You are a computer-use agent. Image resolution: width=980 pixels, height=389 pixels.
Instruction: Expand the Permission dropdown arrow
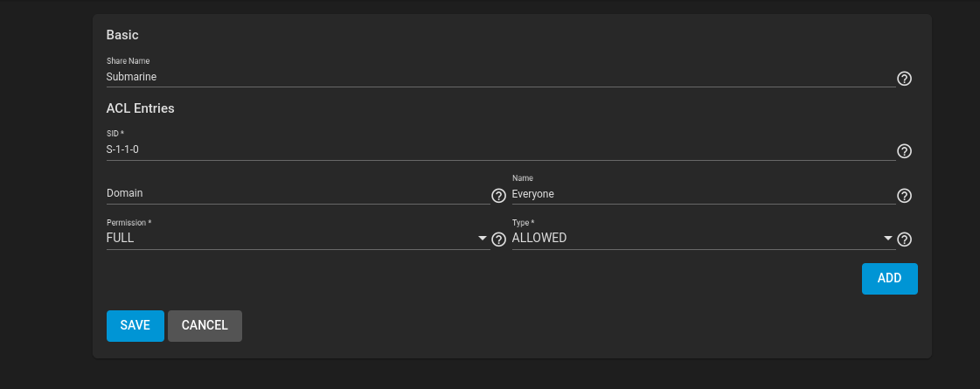(482, 239)
